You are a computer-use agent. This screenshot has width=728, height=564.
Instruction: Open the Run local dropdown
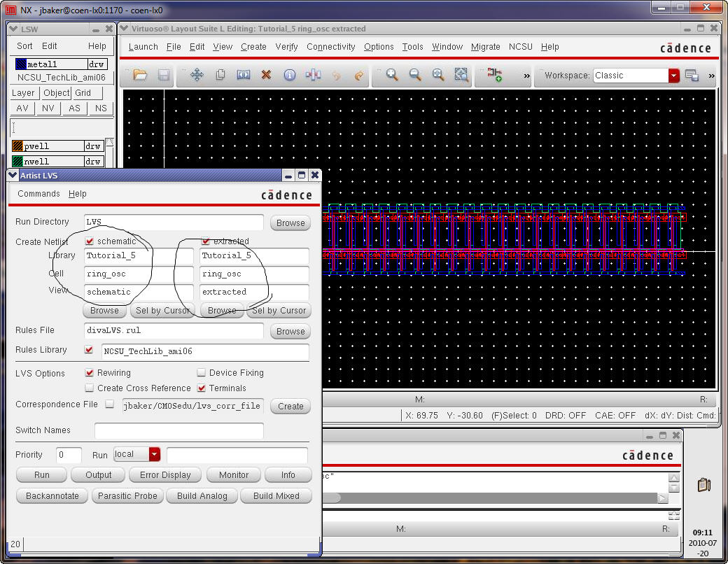coord(154,454)
